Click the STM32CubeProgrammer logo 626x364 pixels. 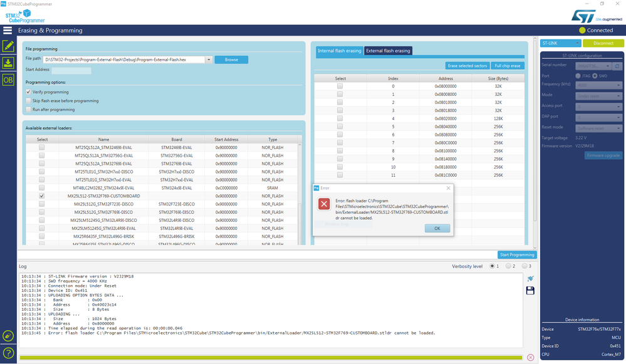coord(25,16)
